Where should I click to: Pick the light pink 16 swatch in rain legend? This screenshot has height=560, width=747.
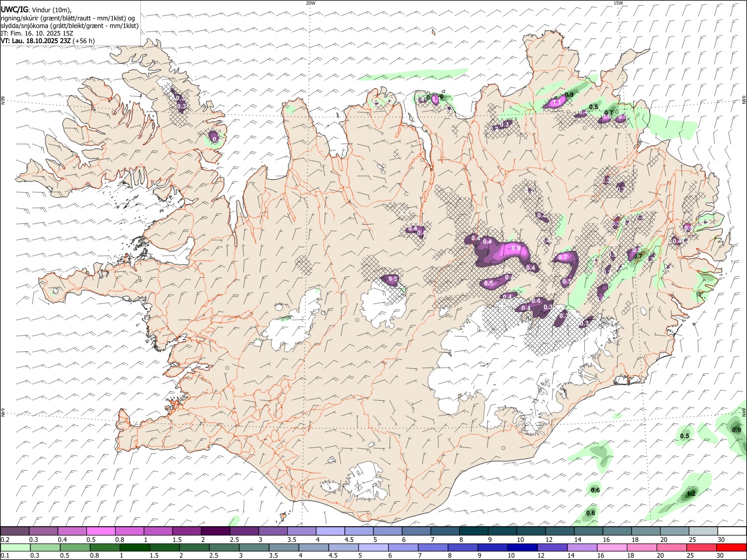pos(612,547)
